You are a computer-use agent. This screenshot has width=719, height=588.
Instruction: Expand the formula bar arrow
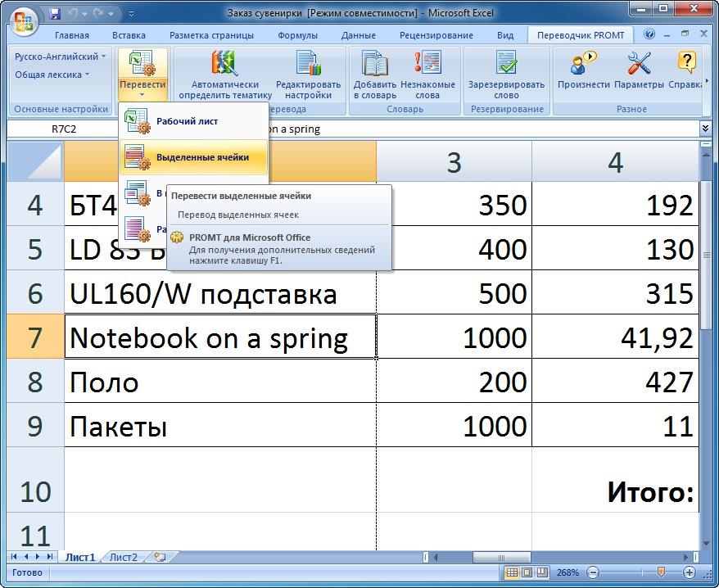pos(705,129)
